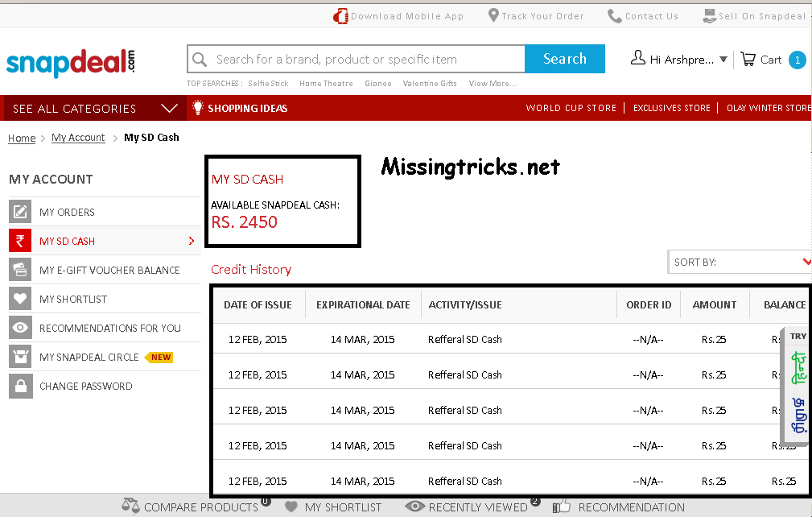812x517 pixels.
Task: Click the cart item count badge
Action: click(798, 60)
